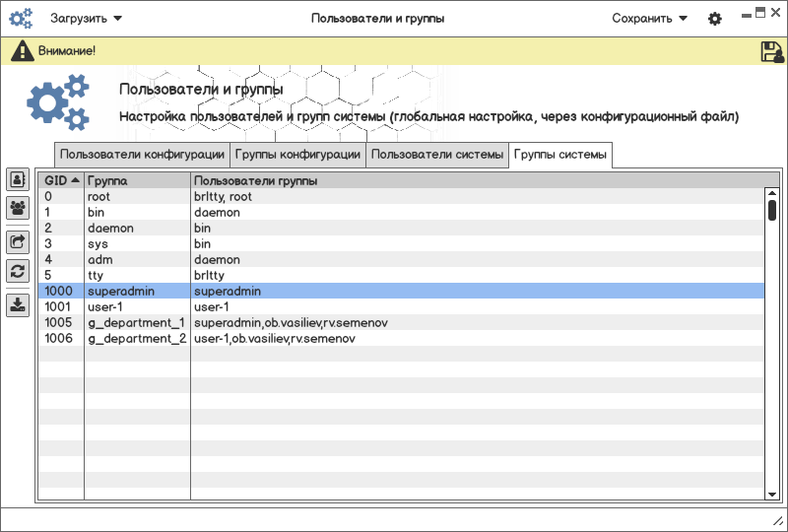The image size is (788, 532).
Task: Click the download tray sidebar icon
Action: [x=18, y=304]
